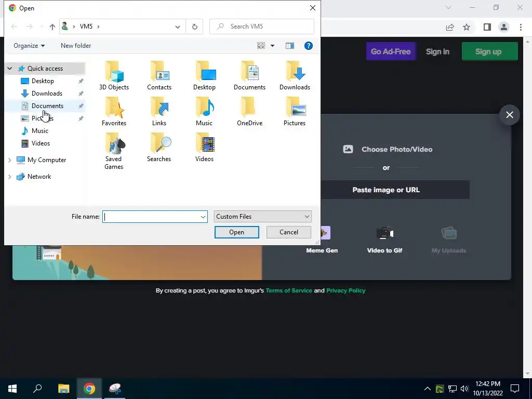The width and height of the screenshot is (532, 399).
Task: Open the Contacts folder
Action: [159, 75]
